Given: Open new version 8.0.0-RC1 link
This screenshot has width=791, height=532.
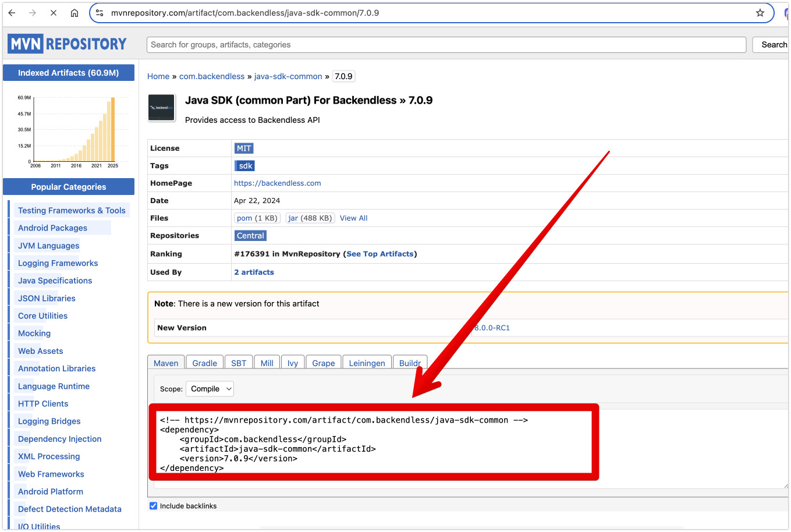Looking at the screenshot, I should [492, 328].
